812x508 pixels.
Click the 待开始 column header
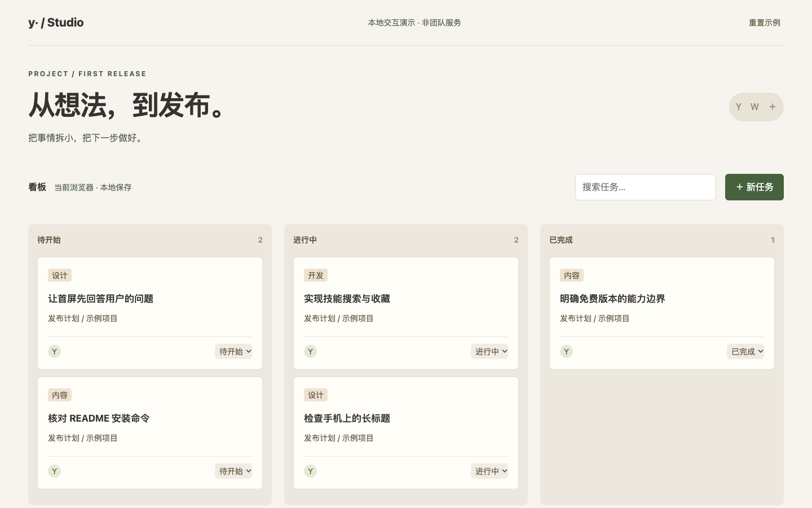coord(49,240)
